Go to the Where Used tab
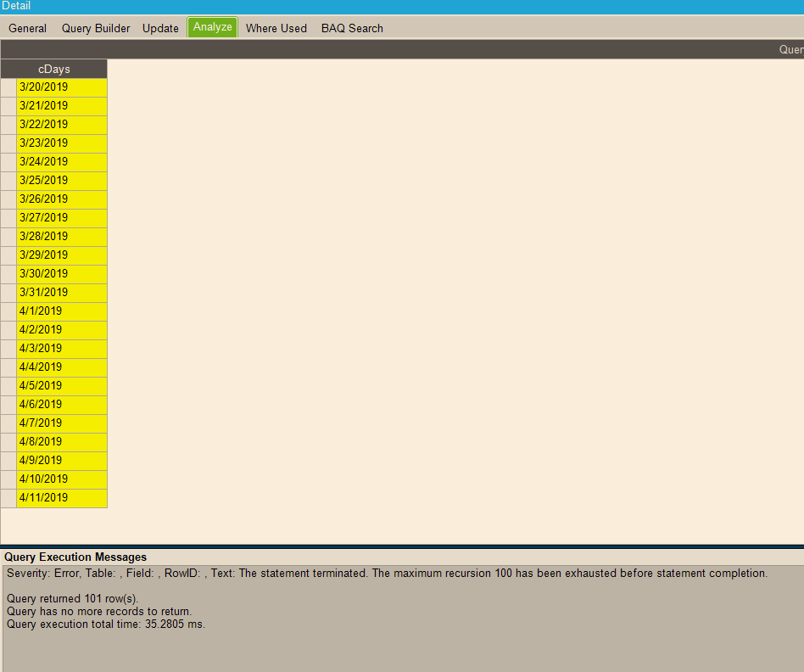 (276, 28)
